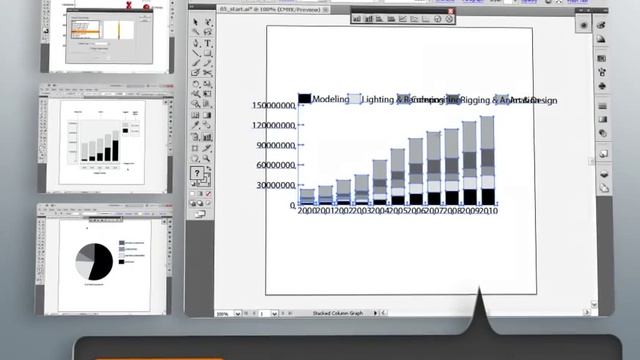The width and height of the screenshot is (640, 360).
Task: Reset to default fill and stroke
Action: click(x=193, y=184)
